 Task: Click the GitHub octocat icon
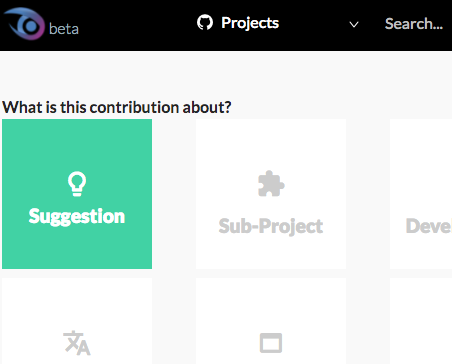[205, 23]
